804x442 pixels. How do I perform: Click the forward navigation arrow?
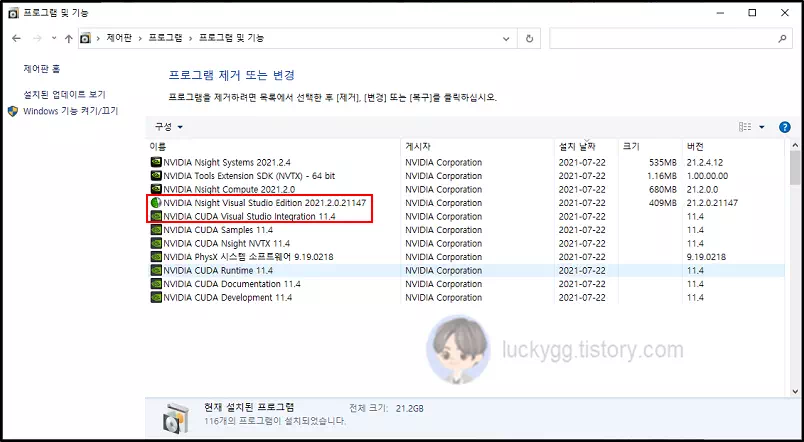click(37, 38)
